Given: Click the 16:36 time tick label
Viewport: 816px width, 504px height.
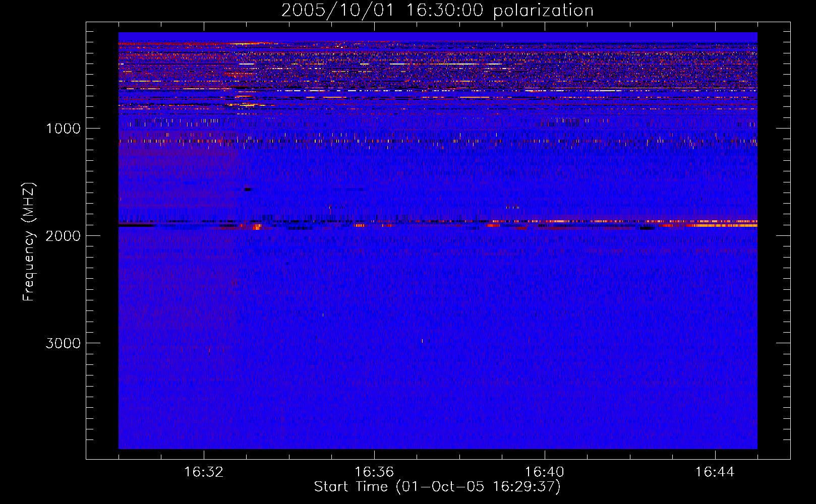Looking at the screenshot, I should pos(374,472).
